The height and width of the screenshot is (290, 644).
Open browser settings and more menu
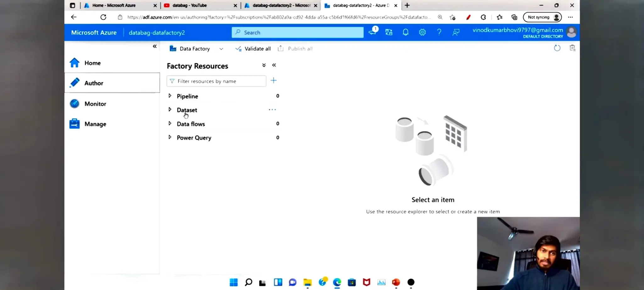570,17
